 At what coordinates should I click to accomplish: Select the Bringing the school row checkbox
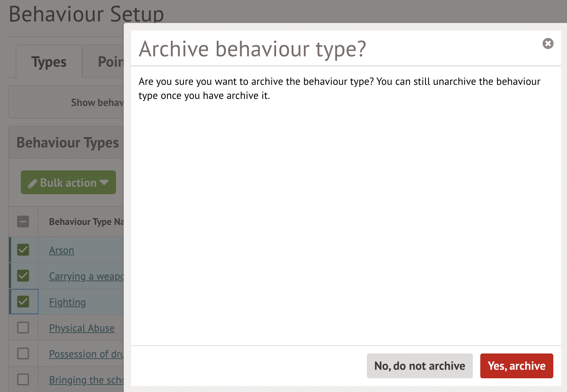23,380
